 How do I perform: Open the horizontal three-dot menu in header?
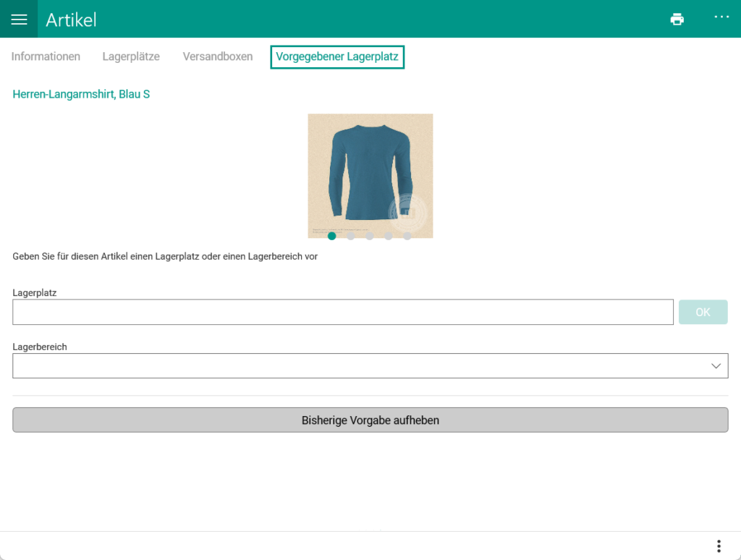coord(721,17)
